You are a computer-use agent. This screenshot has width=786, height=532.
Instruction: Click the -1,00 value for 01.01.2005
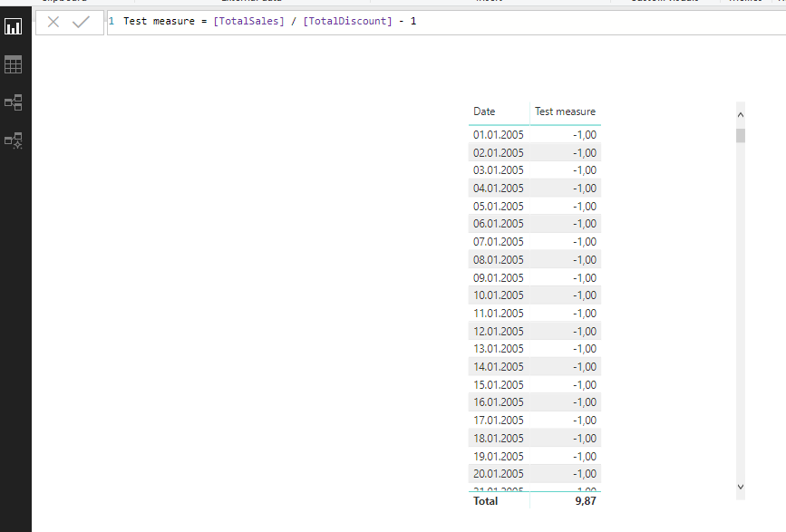585,135
